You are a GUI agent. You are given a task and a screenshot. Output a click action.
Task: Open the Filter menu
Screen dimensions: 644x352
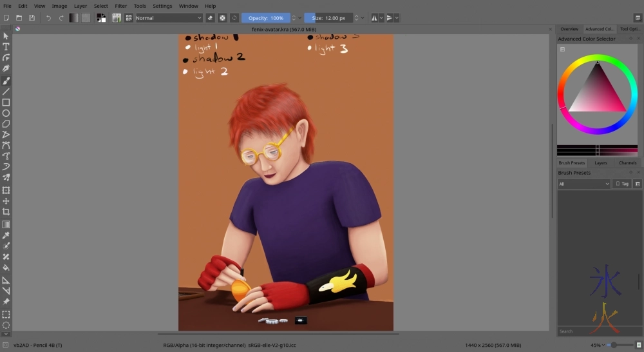[x=120, y=6]
